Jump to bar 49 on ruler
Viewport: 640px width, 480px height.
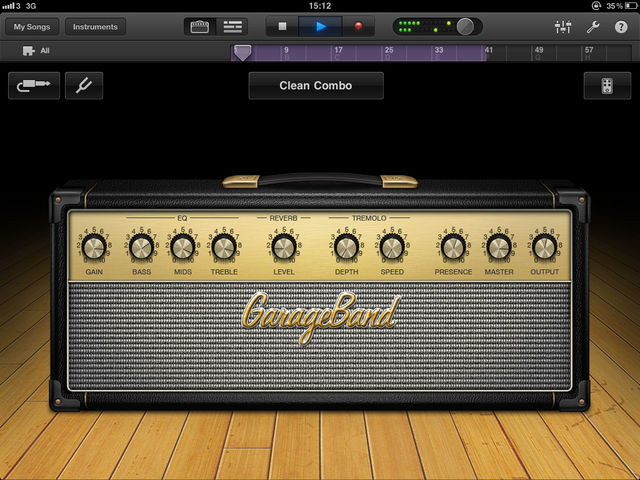click(539, 50)
